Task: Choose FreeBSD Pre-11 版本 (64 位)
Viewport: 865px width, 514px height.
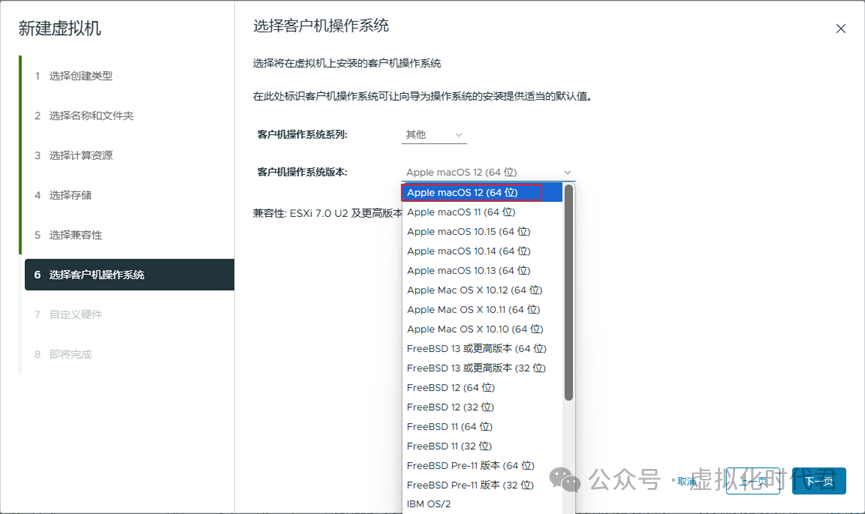Action: pos(482,465)
